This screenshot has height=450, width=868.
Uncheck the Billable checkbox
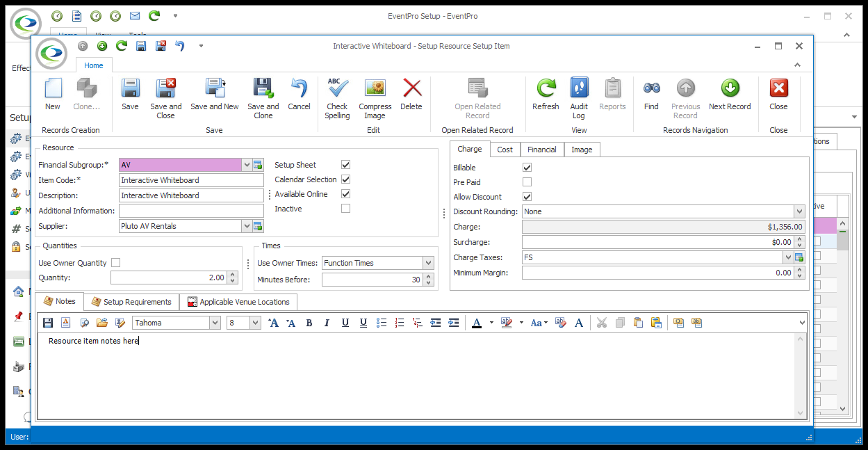[x=527, y=168]
